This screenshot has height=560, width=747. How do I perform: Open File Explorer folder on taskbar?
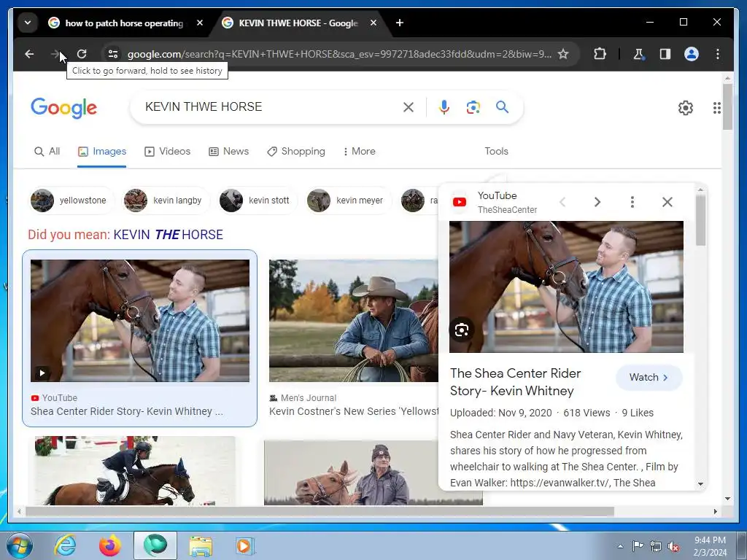pyautogui.click(x=201, y=545)
